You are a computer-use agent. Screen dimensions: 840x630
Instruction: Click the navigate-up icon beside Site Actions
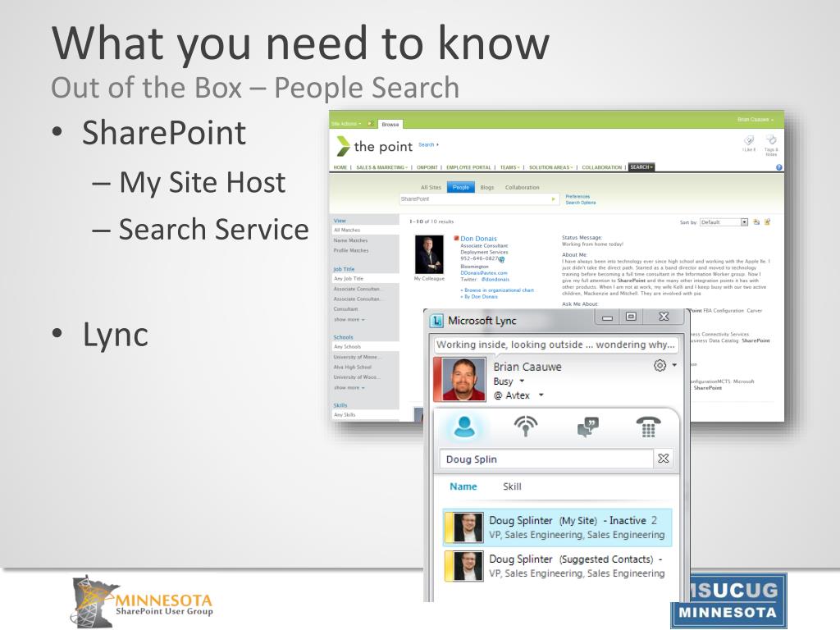[370, 124]
